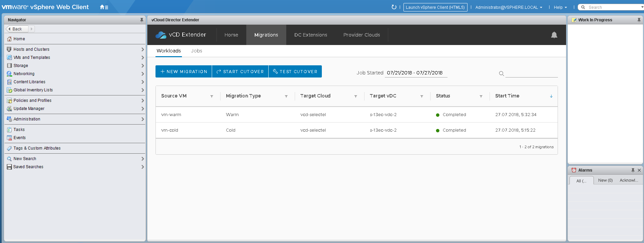Click the Start Cutover button

[x=240, y=71]
